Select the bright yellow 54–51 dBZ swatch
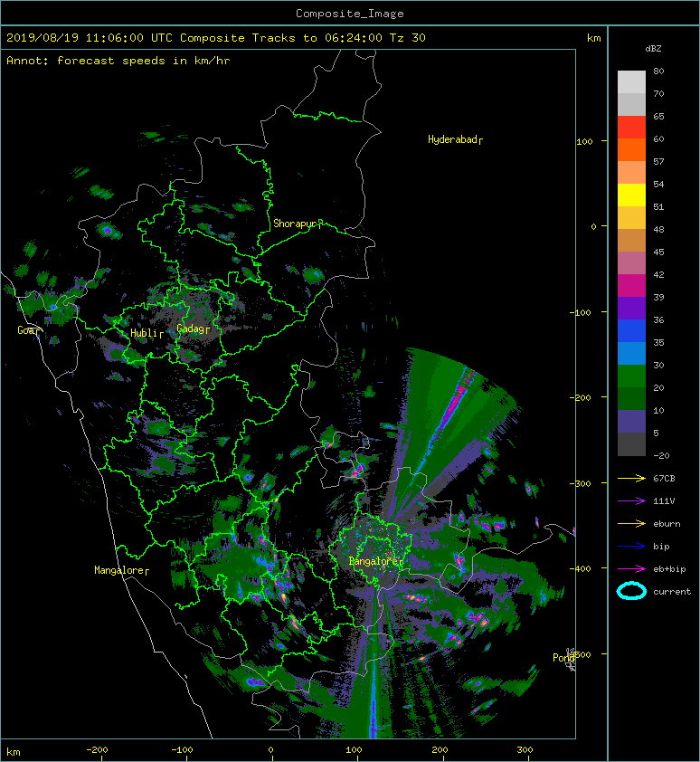The width and height of the screenshot is (700, 762). pos(631,195)
